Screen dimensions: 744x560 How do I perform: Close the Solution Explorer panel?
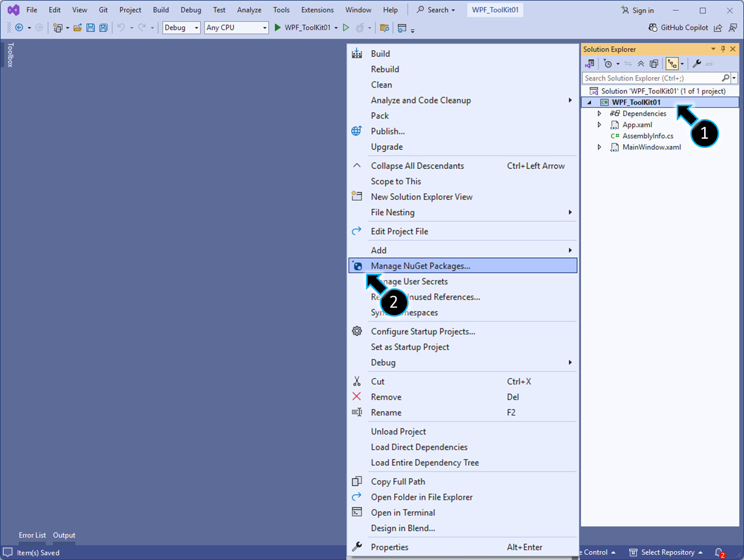(733, 49)
